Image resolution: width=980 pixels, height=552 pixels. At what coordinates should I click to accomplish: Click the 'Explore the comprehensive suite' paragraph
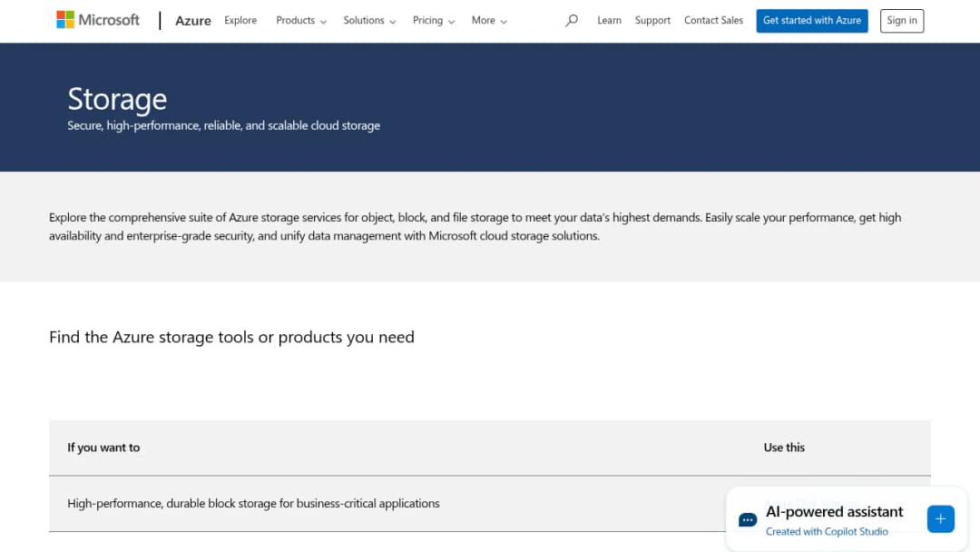tap(475, 226)
